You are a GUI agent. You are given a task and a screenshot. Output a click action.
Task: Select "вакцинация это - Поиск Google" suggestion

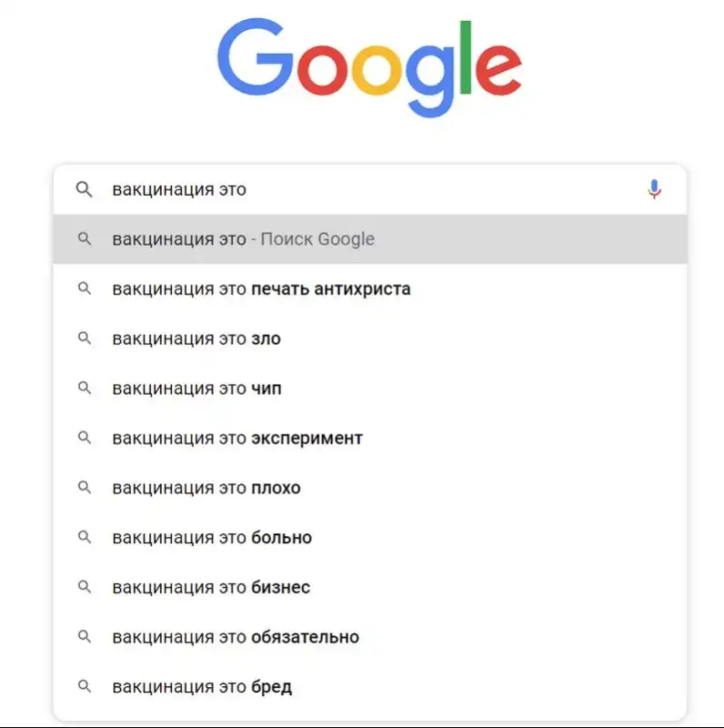pos(244,239)
